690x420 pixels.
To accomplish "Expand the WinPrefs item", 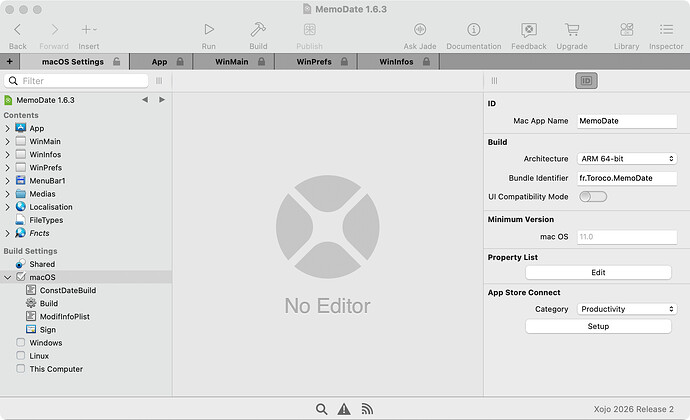I will (7, 168).
